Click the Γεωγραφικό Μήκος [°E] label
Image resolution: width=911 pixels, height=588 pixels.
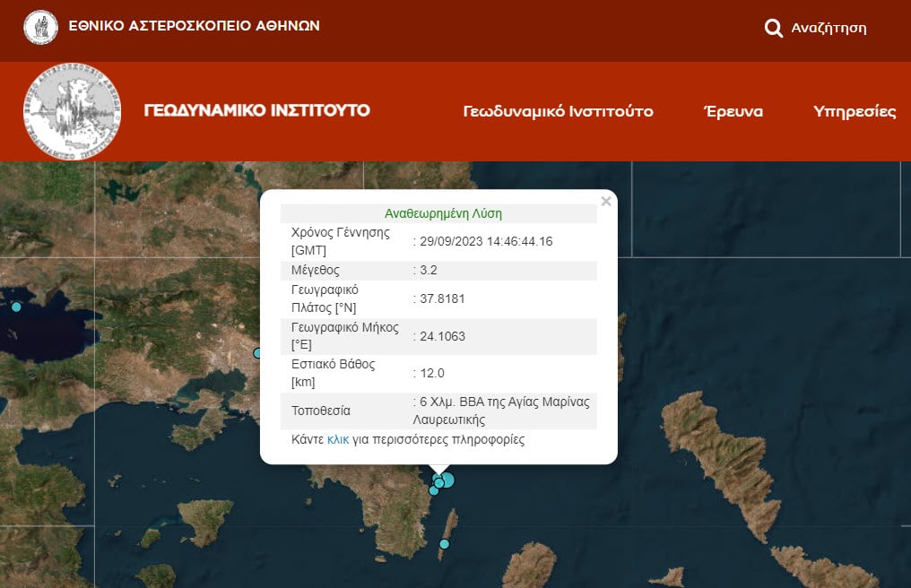[x=345, y=336]
